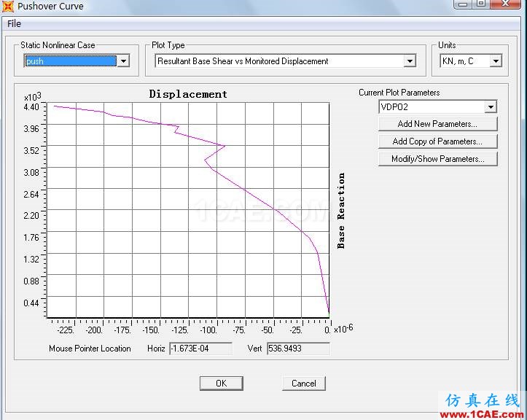
Task: Click the x10-6 axis scale label
Action: click(343, 329)
